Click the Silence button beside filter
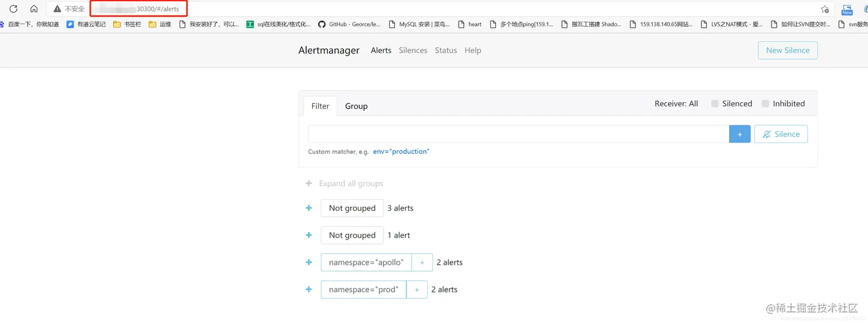The width and height of the screenshot is (868, 324). 781,134
